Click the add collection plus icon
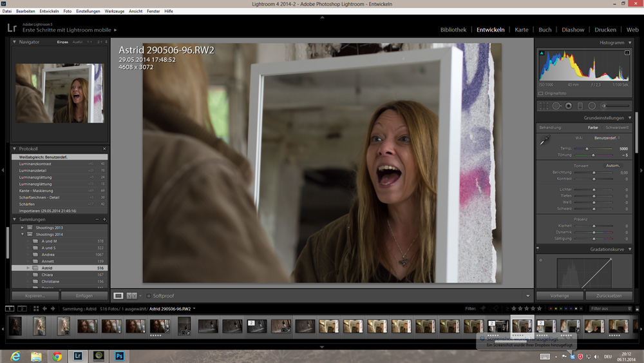This screenshot has height=363, width=644. (104, 219)
